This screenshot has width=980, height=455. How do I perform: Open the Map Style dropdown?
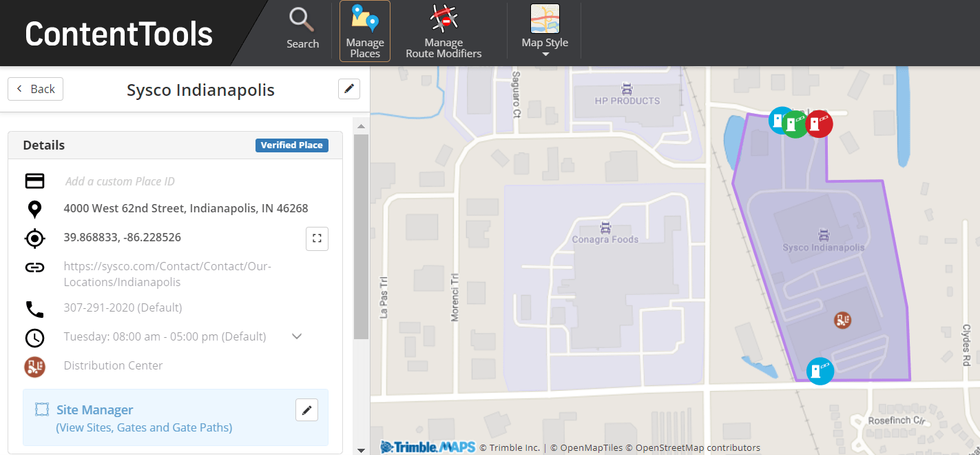(545, 31)
